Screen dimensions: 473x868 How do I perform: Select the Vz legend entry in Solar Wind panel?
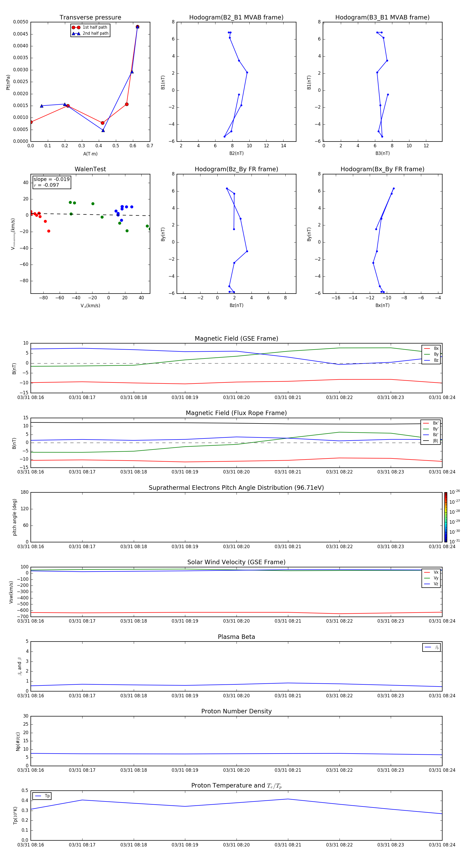pyautogui.click(x=431, y=584)
